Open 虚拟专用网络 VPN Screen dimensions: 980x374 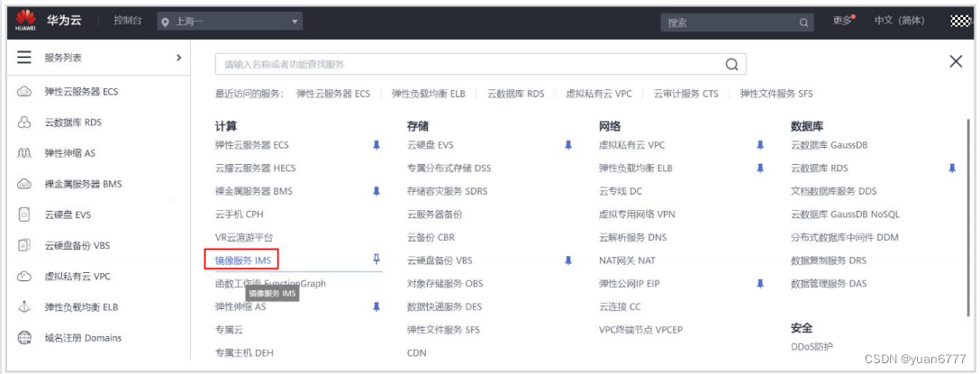coord(637,214)
